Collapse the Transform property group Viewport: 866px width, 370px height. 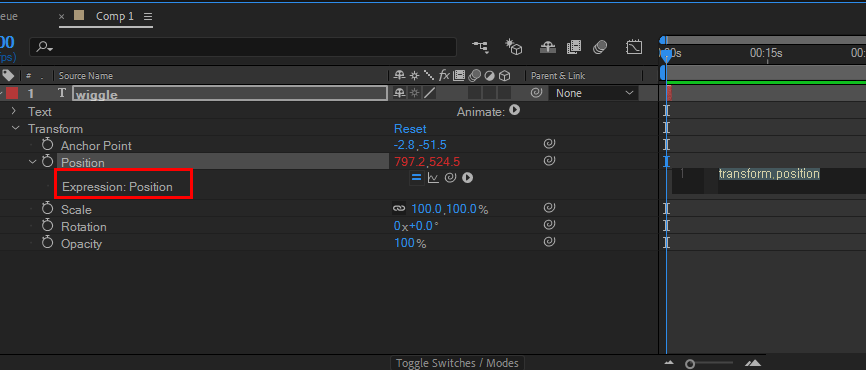pos(14,129)
